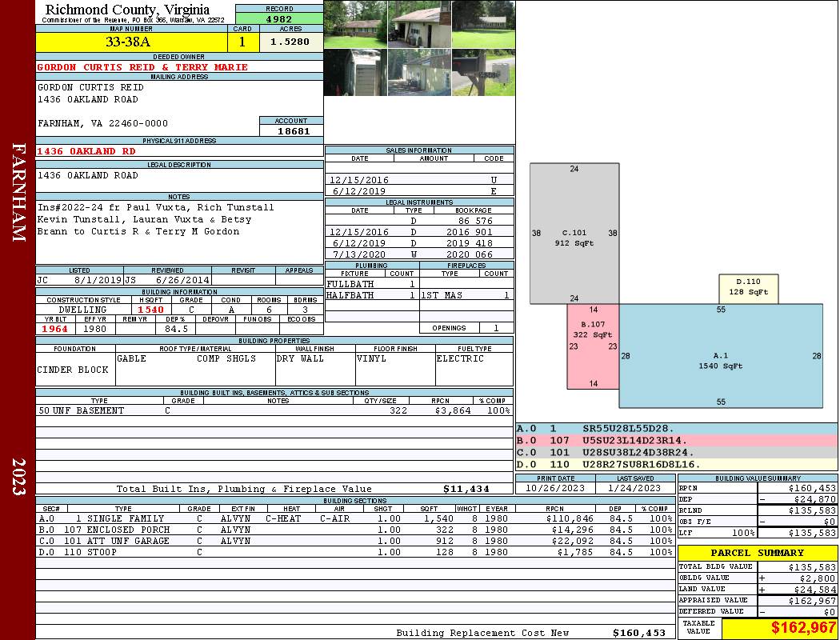Click the effective year value 1980
This screenshot has width=840, height=640.
[95, 329]
